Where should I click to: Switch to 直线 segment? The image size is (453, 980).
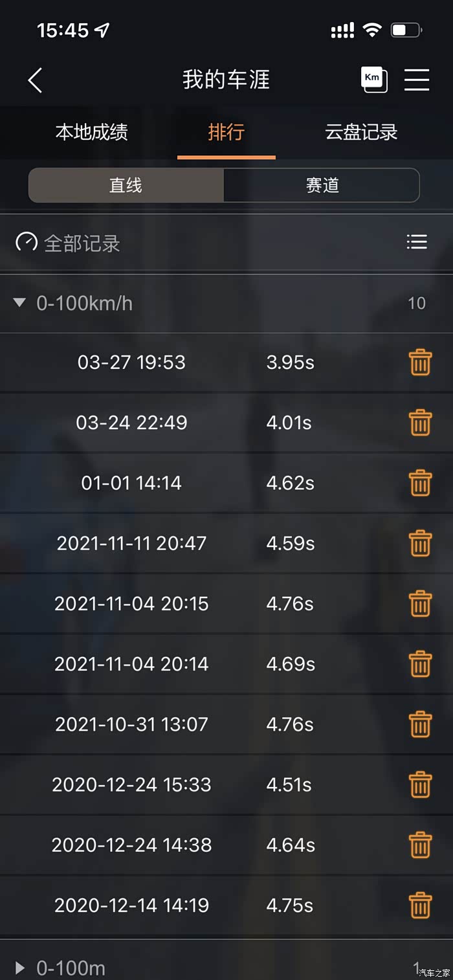click(126, 186)
